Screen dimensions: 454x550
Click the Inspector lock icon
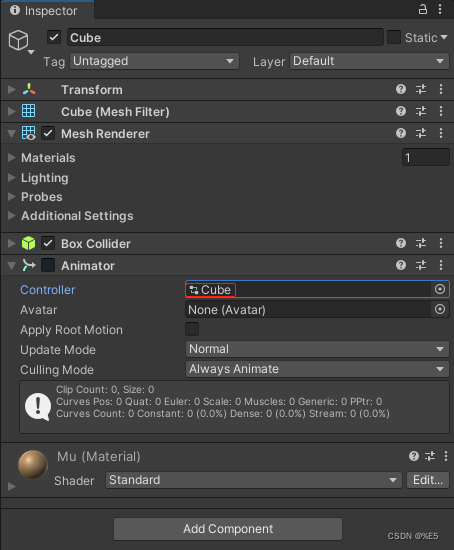click(423, 9)
